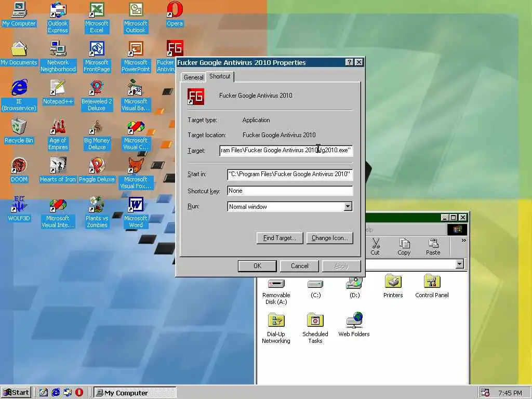Open Printers folder in My Computer
This screenshot has height=399, width=532.
393,287
